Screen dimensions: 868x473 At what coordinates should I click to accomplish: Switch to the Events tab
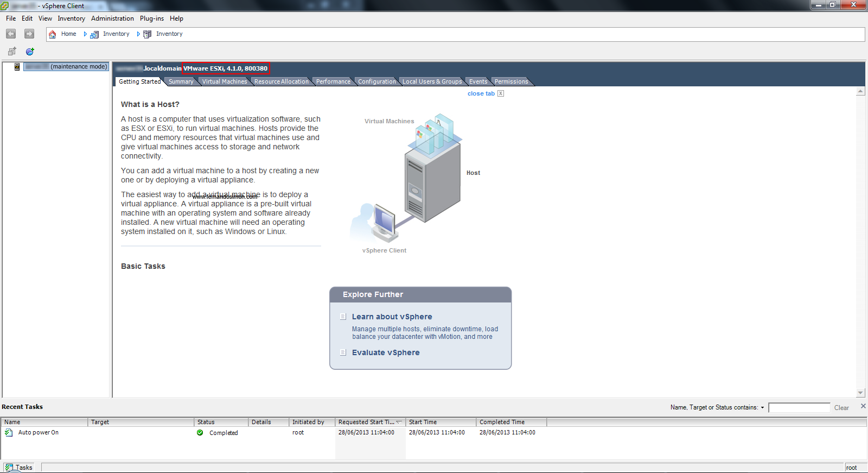tap(478, 81)
